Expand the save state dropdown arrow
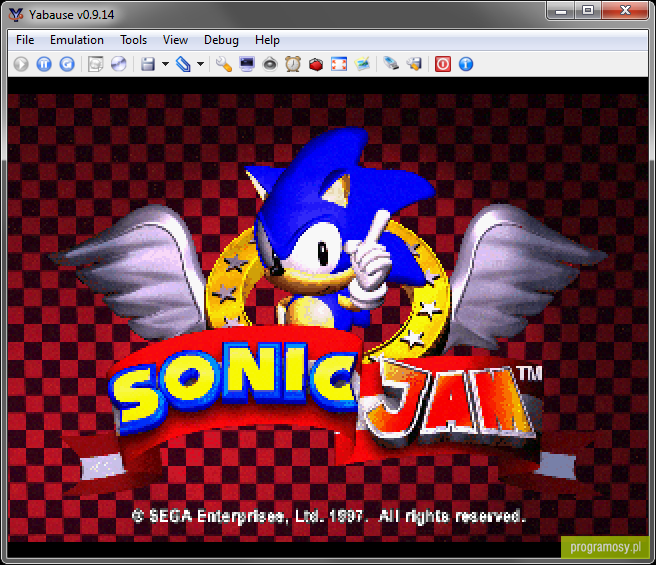Image resolution: width=656 pixels, height=565 pixels. [x=165, y=64]
